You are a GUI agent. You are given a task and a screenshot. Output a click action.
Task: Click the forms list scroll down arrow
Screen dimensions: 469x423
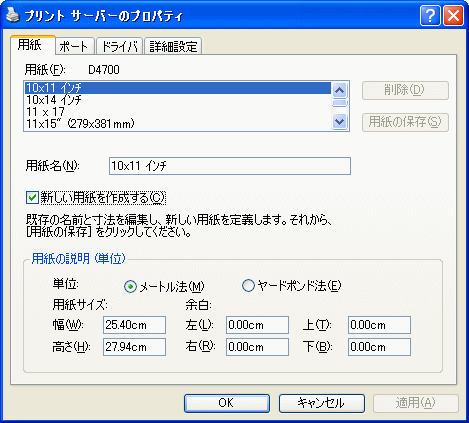tap(340, 121)
